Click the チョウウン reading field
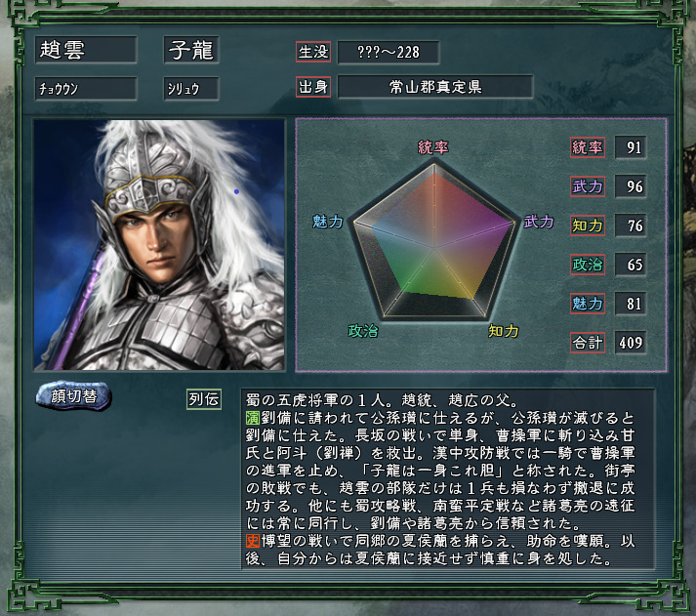Viewport: 696px width, 616px height. click(x=86, y=89)
